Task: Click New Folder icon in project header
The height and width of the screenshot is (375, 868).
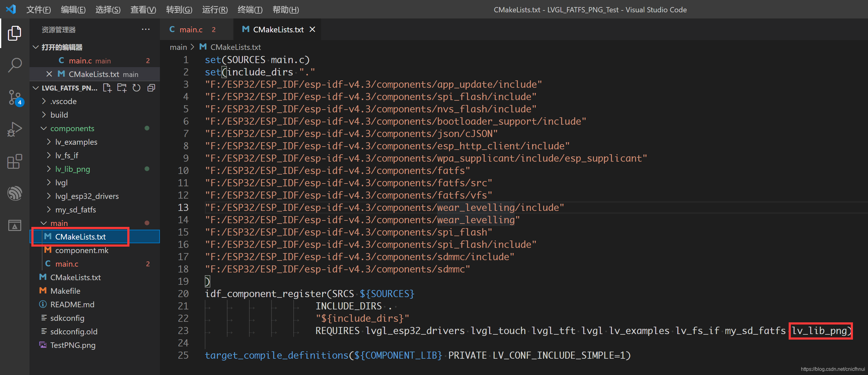Action: (122, 88)
